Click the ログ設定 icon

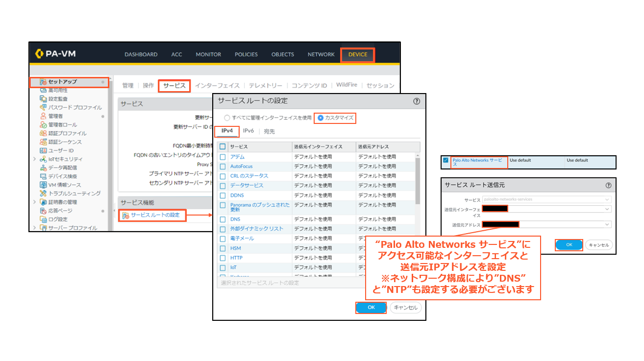click(x=43, y=219)
